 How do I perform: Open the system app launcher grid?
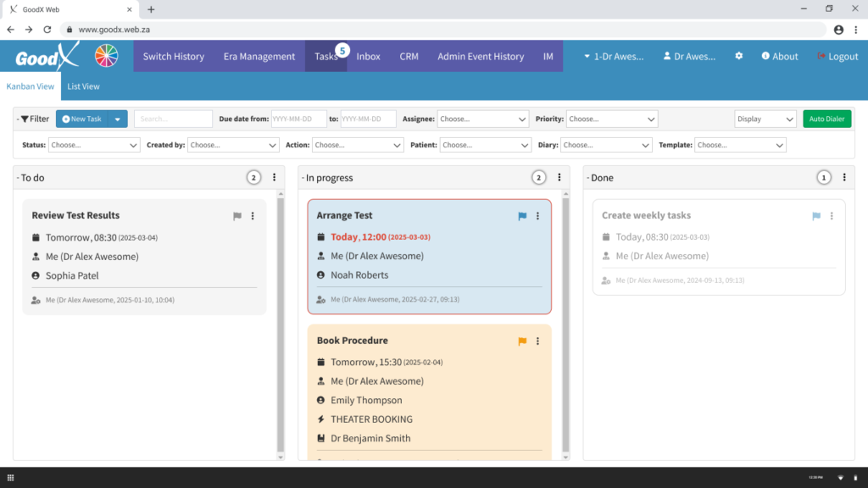point(10,478)
